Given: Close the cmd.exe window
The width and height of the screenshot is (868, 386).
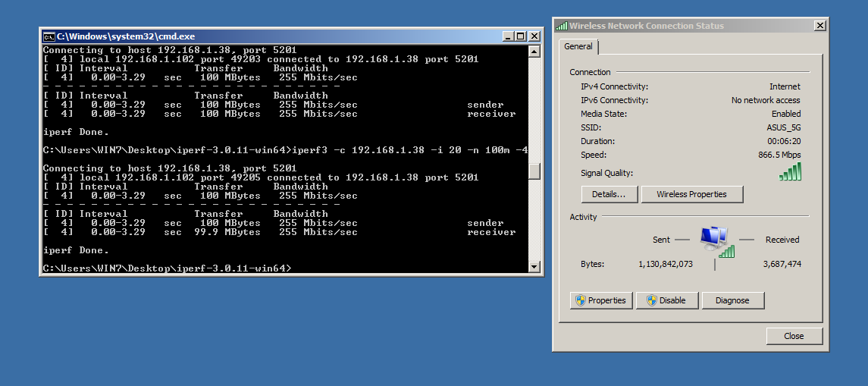Looking at the screenshot, I should (534, 36).
